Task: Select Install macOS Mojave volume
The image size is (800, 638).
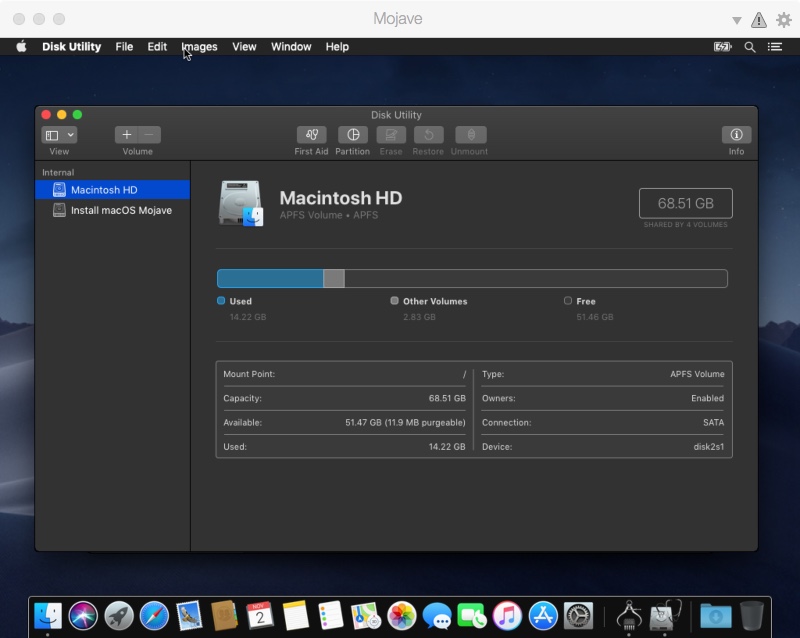Action: [x=112, y=210]
